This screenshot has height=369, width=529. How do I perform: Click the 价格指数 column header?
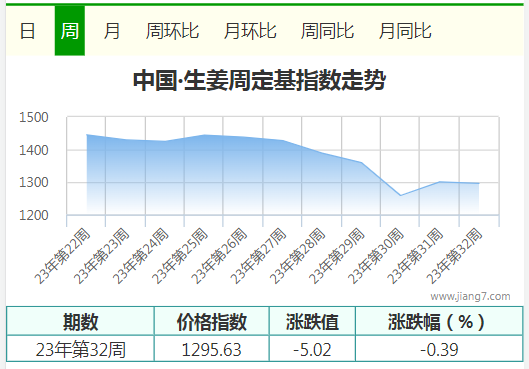tap(212, 321)
